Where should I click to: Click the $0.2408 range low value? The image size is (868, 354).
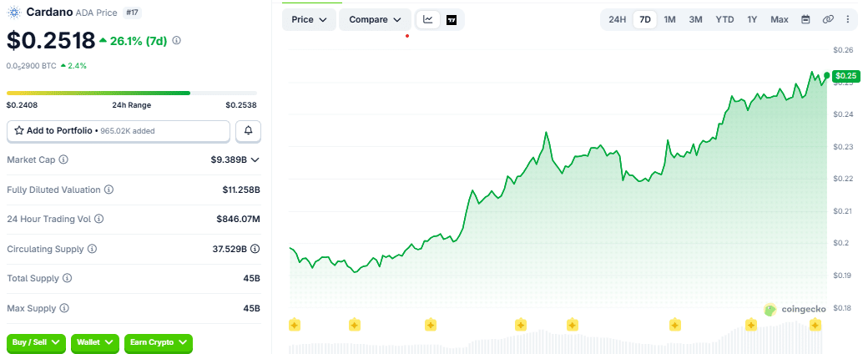pyautogui.click(x=23, y=105)
